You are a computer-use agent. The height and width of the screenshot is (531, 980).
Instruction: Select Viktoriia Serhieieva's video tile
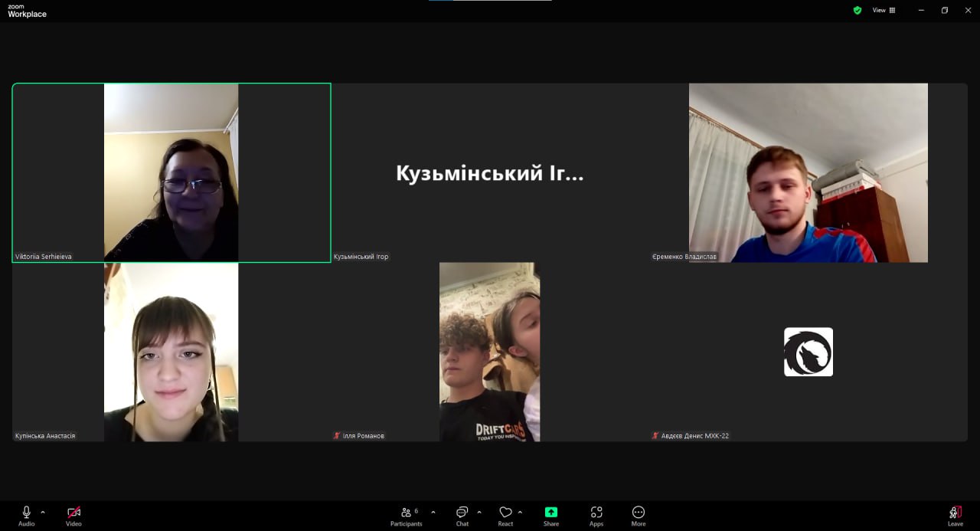coord(171,172)
